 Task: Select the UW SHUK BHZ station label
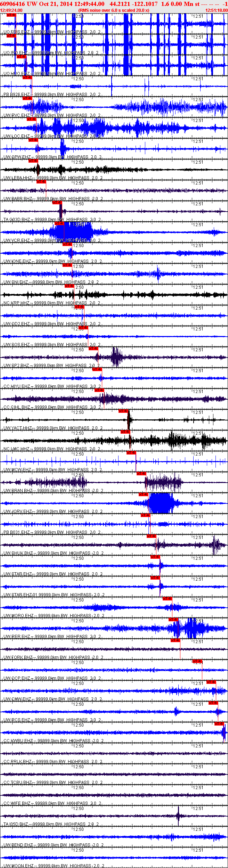[x=54, y=553]
